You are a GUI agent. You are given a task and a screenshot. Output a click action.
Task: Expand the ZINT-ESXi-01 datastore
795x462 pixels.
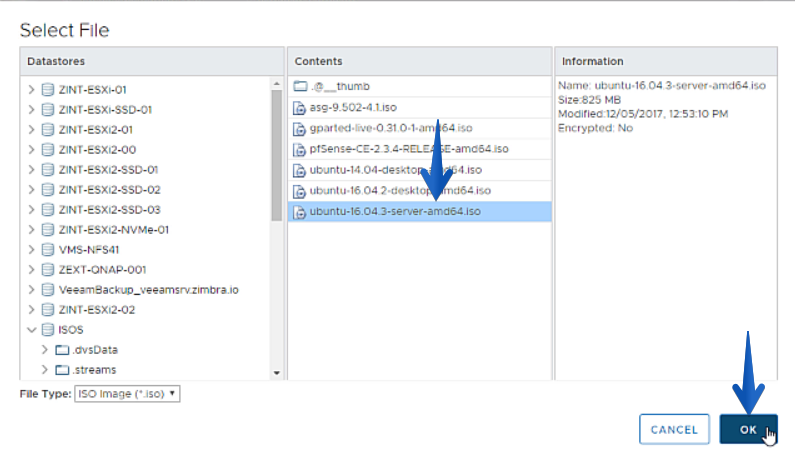31,90
